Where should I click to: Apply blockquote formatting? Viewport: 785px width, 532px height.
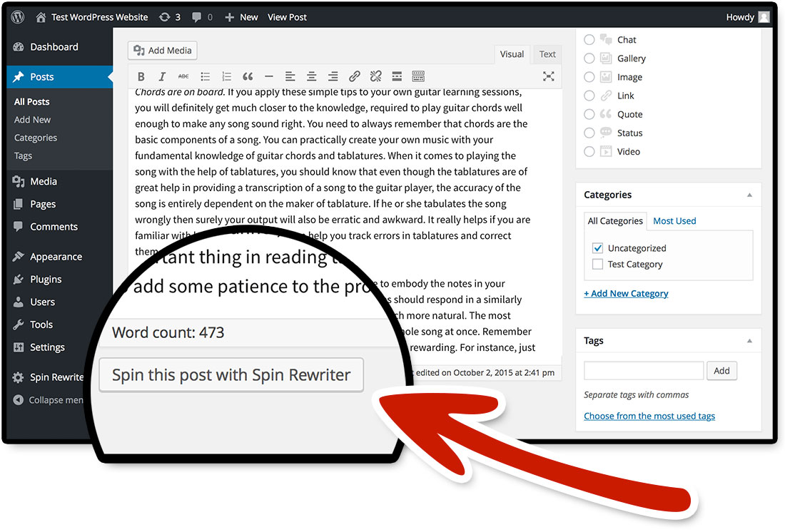click(248, 76)
